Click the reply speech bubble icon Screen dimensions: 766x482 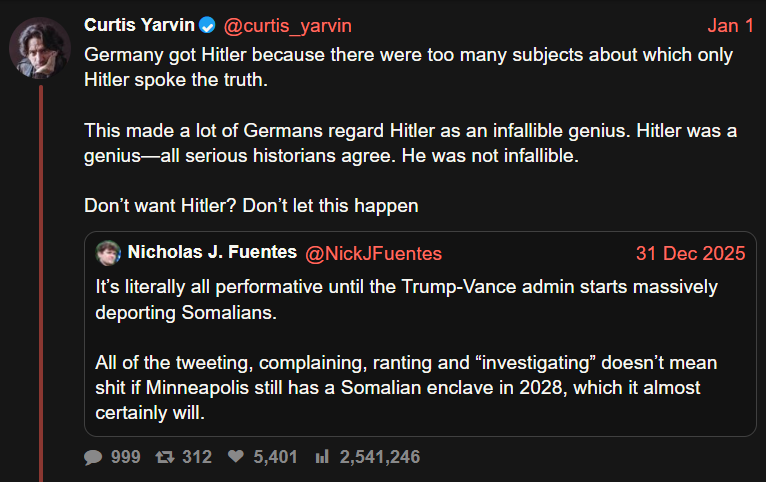(93, 457)
